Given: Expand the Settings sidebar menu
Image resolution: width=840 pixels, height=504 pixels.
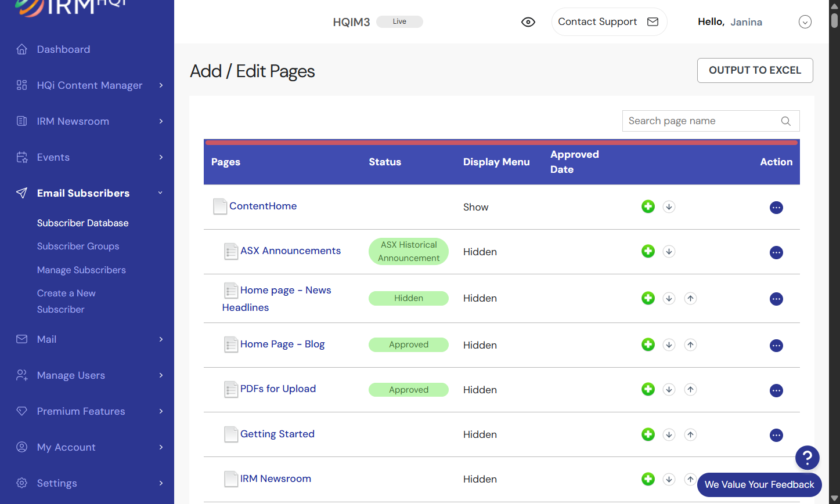Looking at the screenshot, I should [161, 483].
